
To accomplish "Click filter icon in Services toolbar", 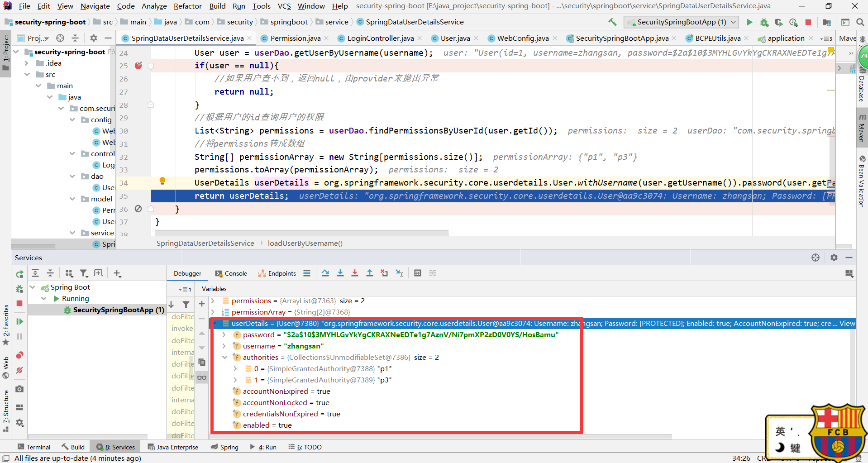I will [84, 273].
